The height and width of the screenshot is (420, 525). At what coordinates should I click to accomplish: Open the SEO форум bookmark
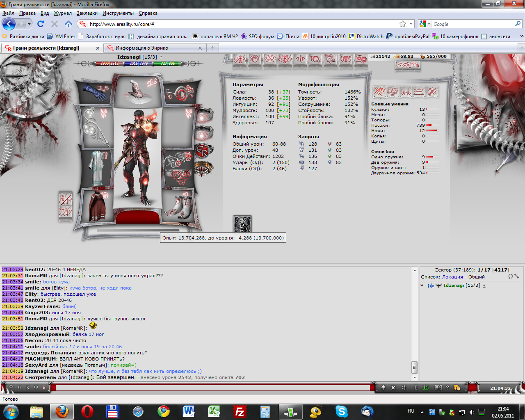[257, 37]
